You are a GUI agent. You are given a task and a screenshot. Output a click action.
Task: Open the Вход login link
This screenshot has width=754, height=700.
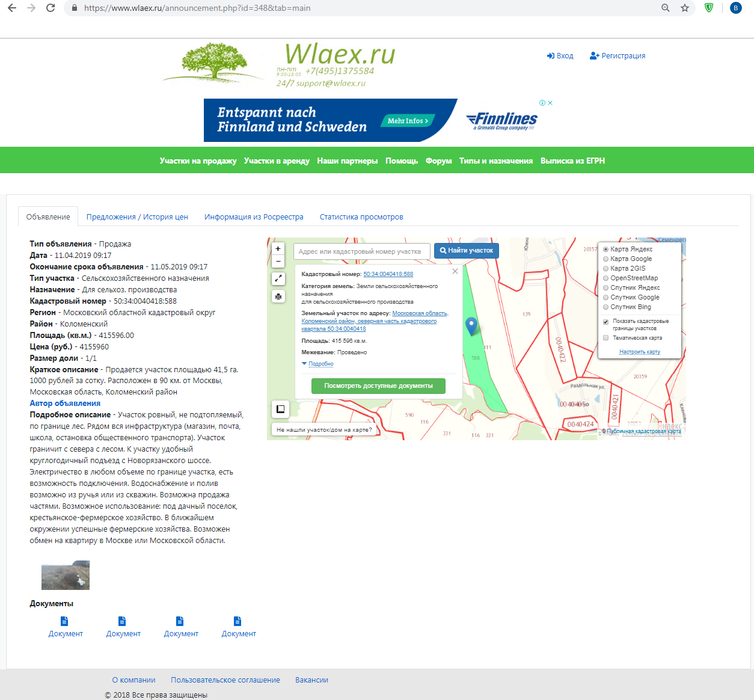(x=560, y=56)
